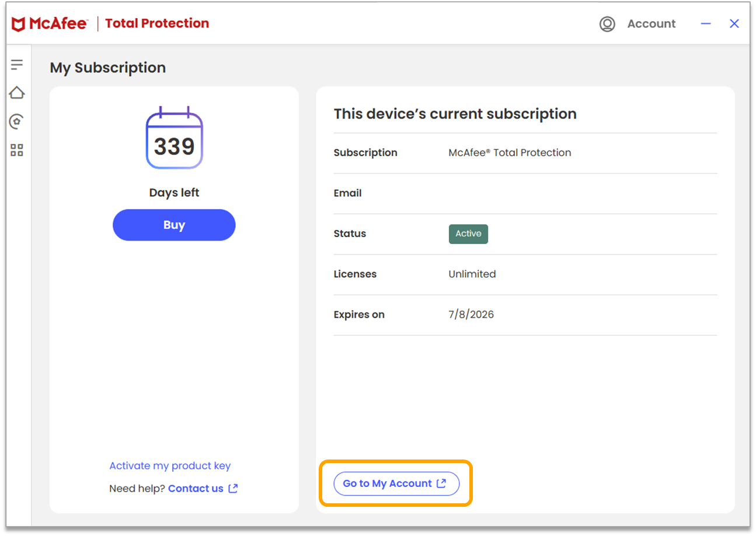
Task: Click the My Subscription page heading
Action: coord(108,68)
